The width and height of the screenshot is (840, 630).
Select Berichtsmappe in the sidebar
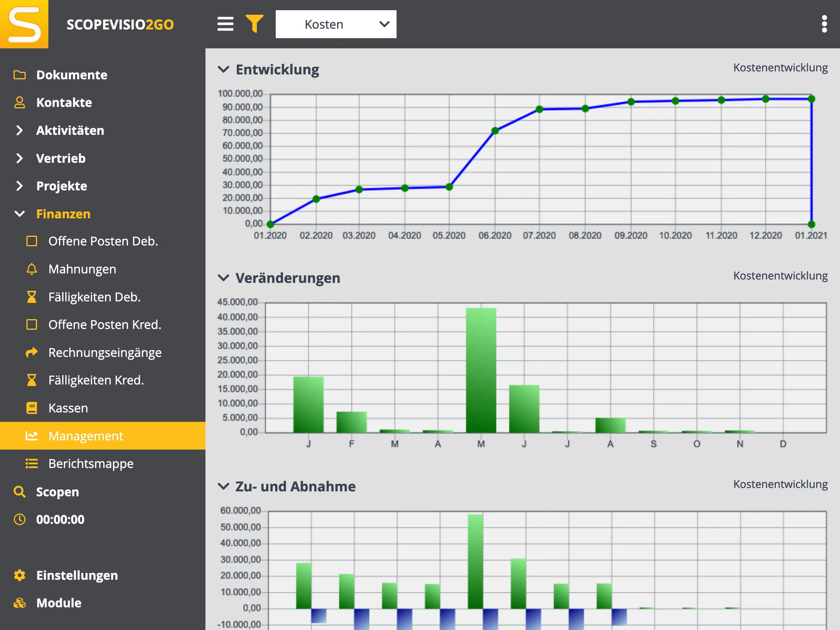91,463
